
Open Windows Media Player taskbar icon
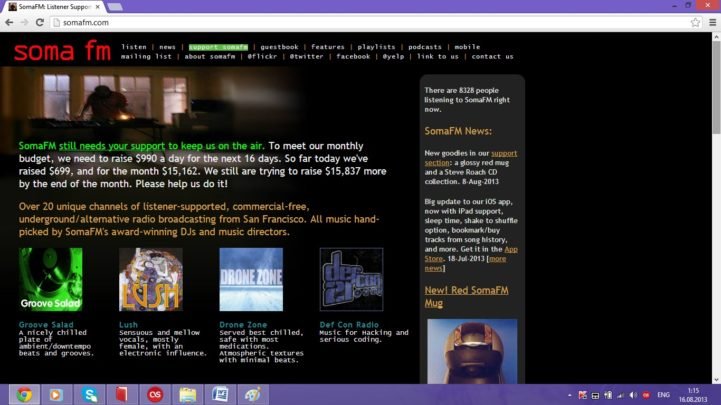coord(56,394)
